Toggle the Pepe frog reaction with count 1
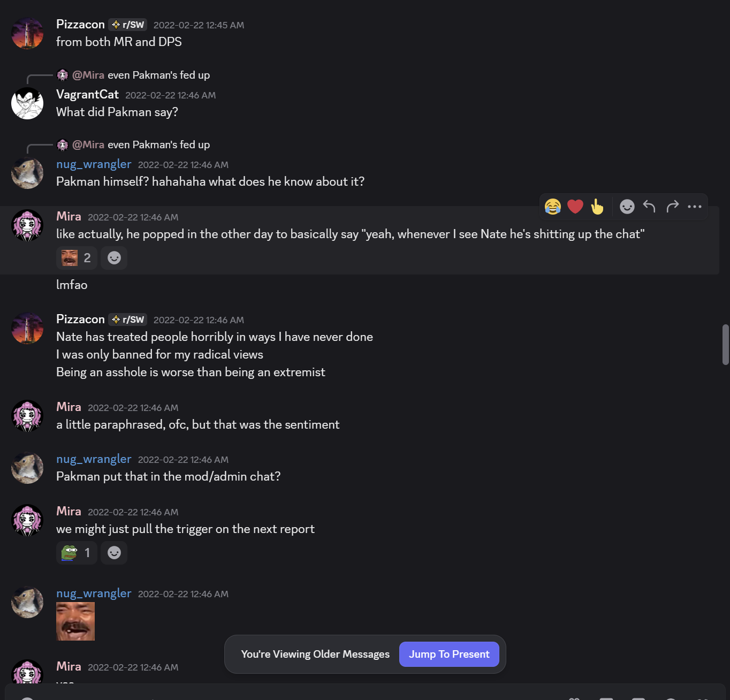The image size is (730, 700). click(x=77, y=553)
